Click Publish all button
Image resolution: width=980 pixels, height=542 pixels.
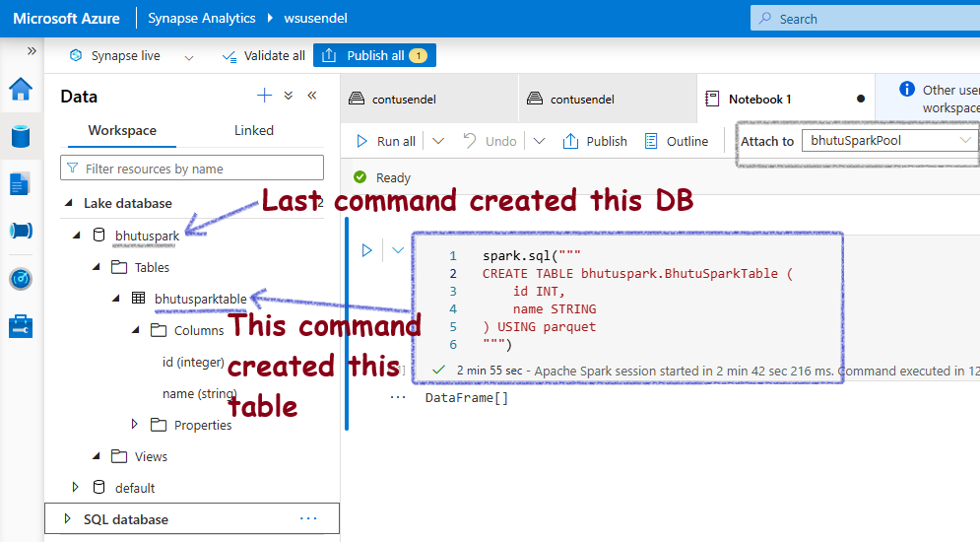click(374, 55)
